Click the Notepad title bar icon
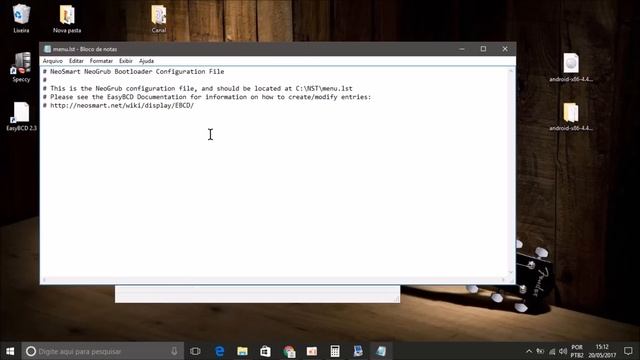640x360 pixels. 47,49
